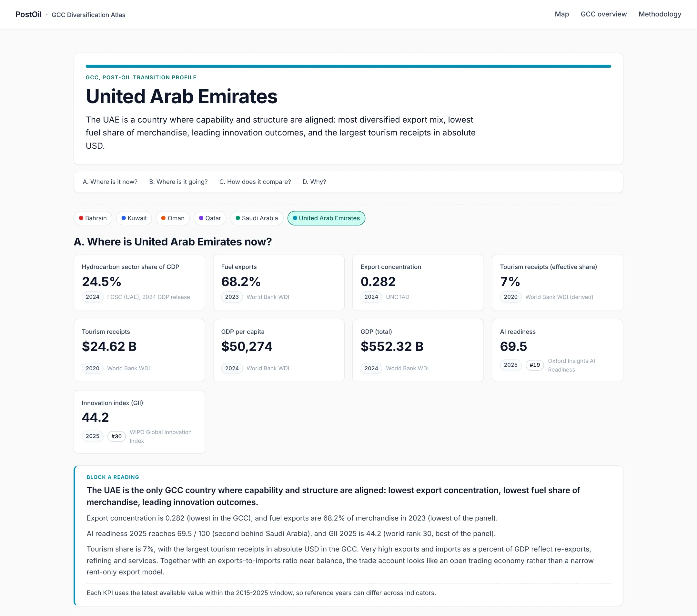Open the Map page
Image resolution: width=697 pixels, height=616 pixels.
pos(561,14)
